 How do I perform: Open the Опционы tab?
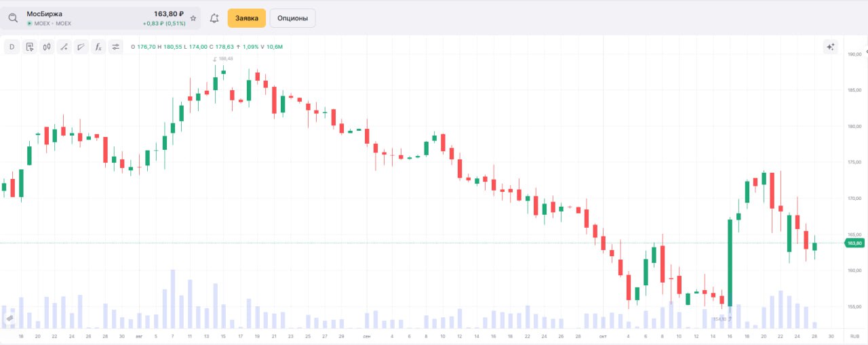click(292, 18)
